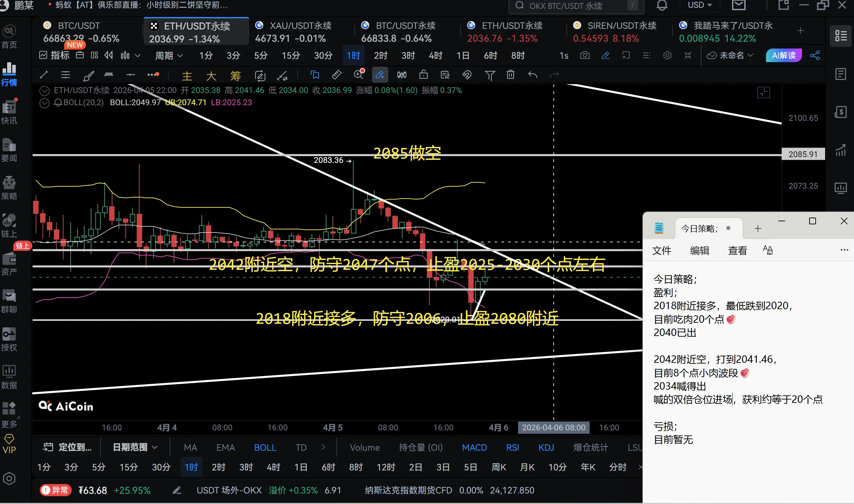
Task: Click the screenshot camera icon
Action: (x=585, y=55)
